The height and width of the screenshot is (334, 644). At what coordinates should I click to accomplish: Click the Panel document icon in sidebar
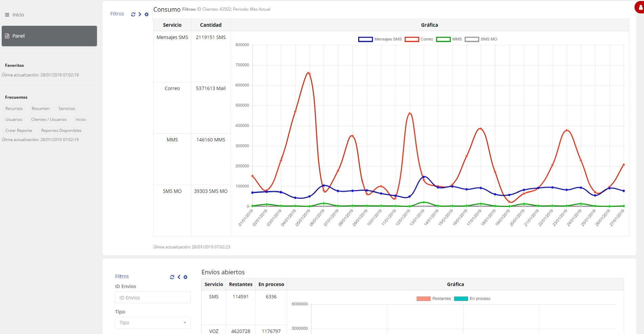pyautogui.click(x=7, y=36)
